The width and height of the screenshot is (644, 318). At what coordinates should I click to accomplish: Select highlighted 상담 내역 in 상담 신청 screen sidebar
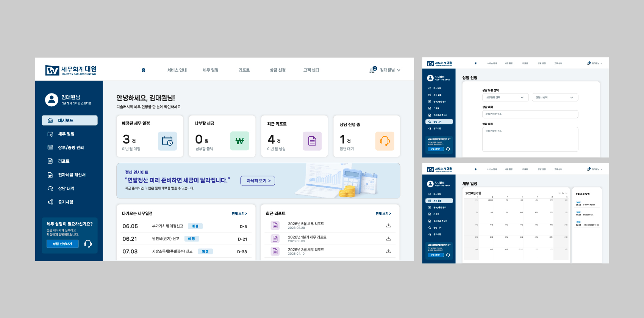click(439, 122)
